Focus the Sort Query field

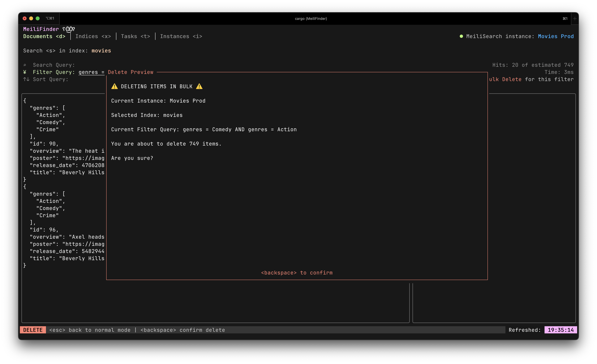tap(51, 79)
